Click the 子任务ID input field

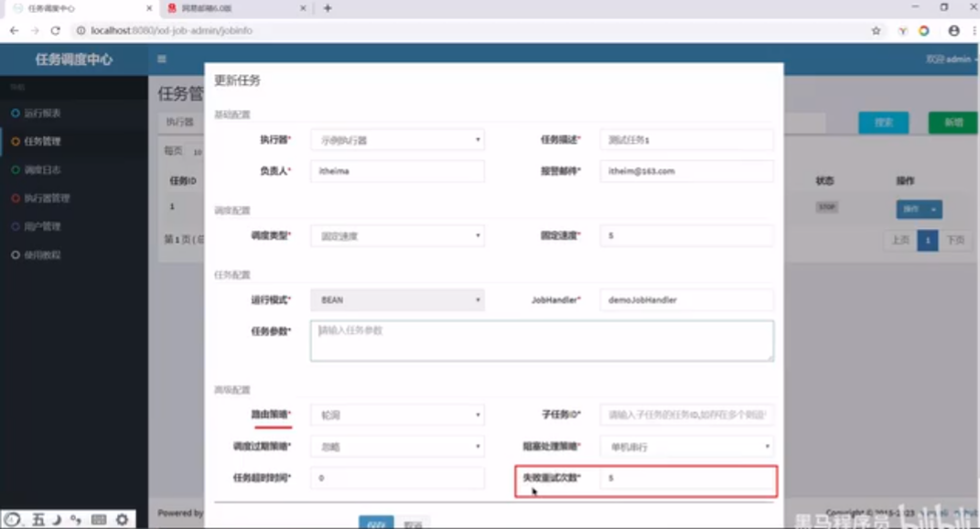click(686, 415)
